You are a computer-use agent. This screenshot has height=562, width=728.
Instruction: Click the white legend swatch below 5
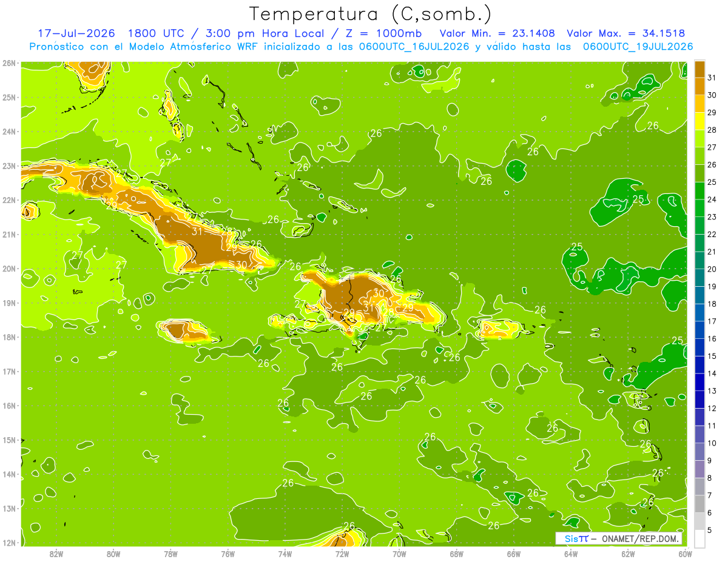(700, 538)
